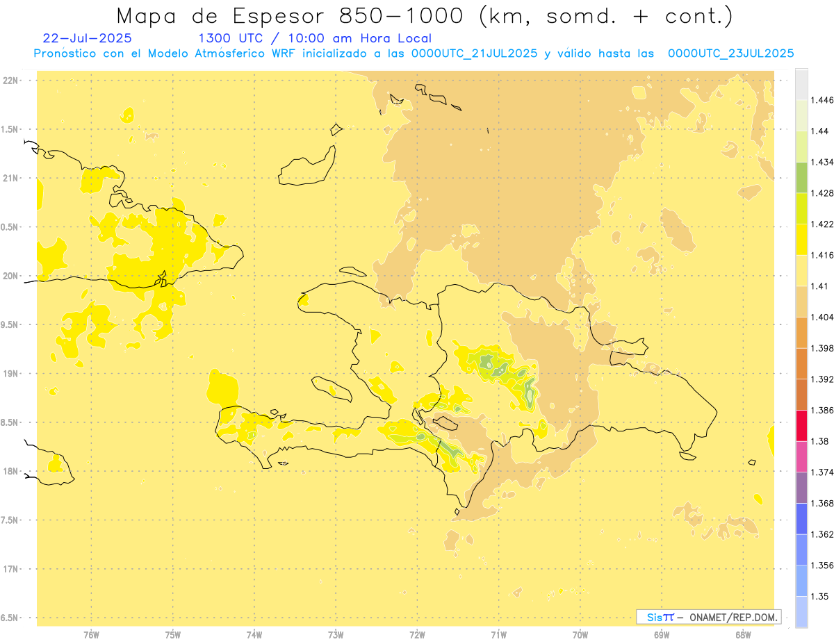The image size is (834, 644).
Task: Pick the red swatch between 1.38 and 1.386
Action: pos(801,425)
